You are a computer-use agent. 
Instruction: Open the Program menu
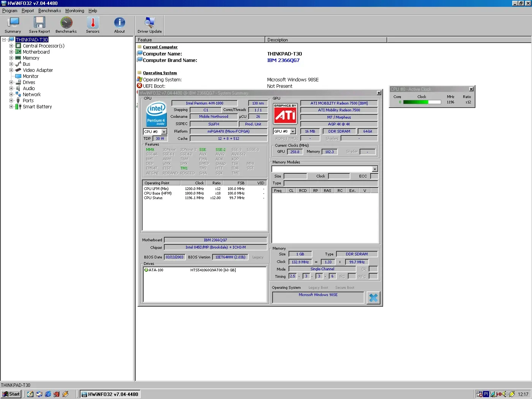[x=10, y=11]
